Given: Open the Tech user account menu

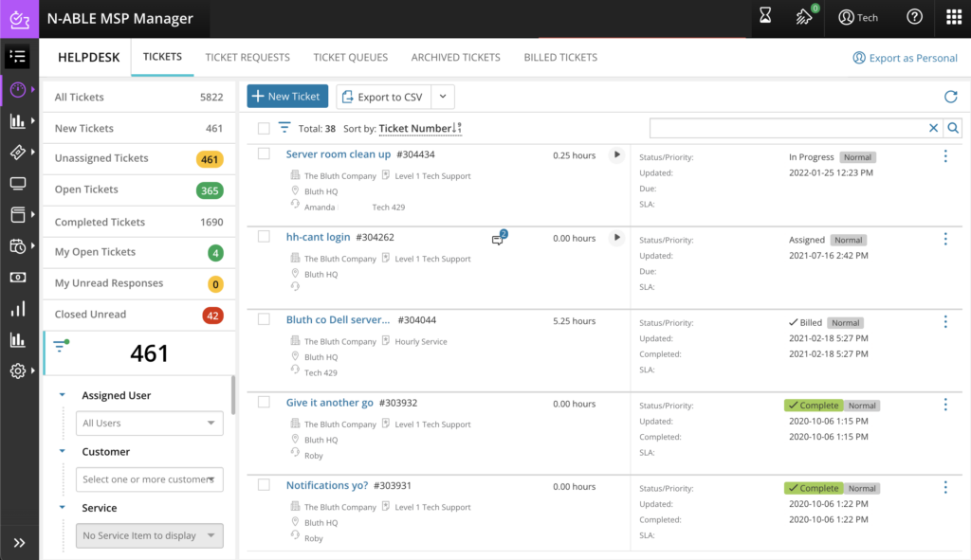Looking at the screenshot, I should [858, 17].
